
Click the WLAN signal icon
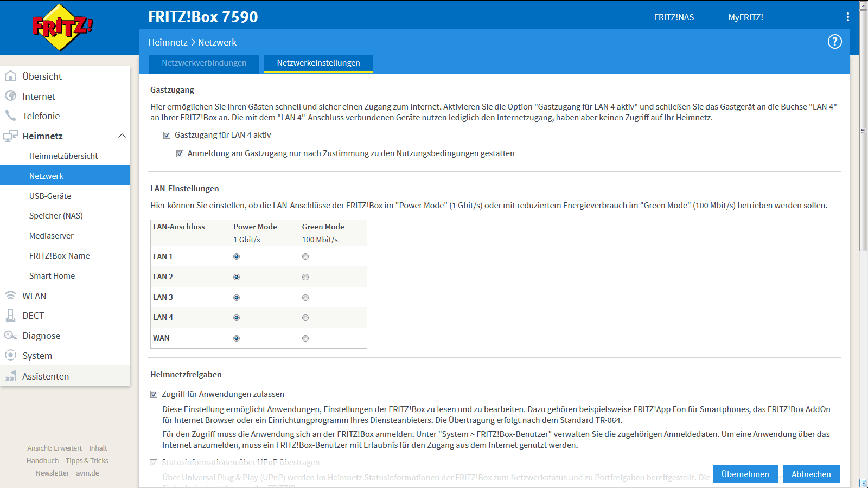pyautogui.click(x=10, y=296)
